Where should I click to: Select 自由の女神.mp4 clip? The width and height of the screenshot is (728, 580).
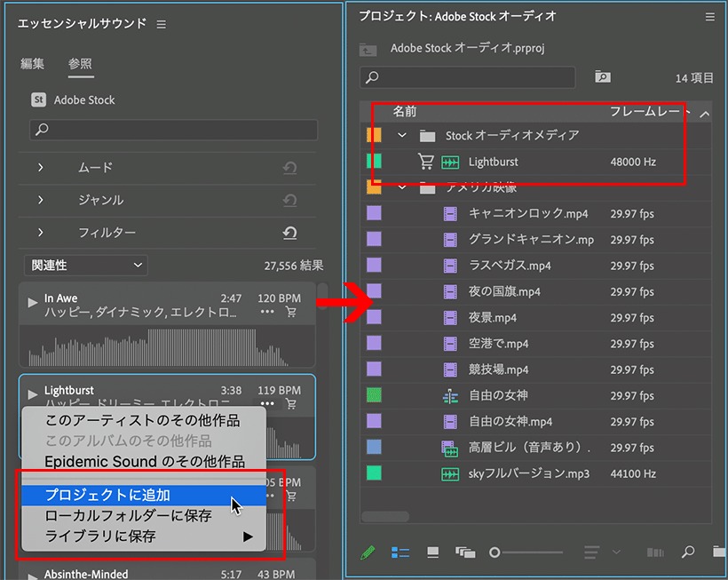[510, 422]
